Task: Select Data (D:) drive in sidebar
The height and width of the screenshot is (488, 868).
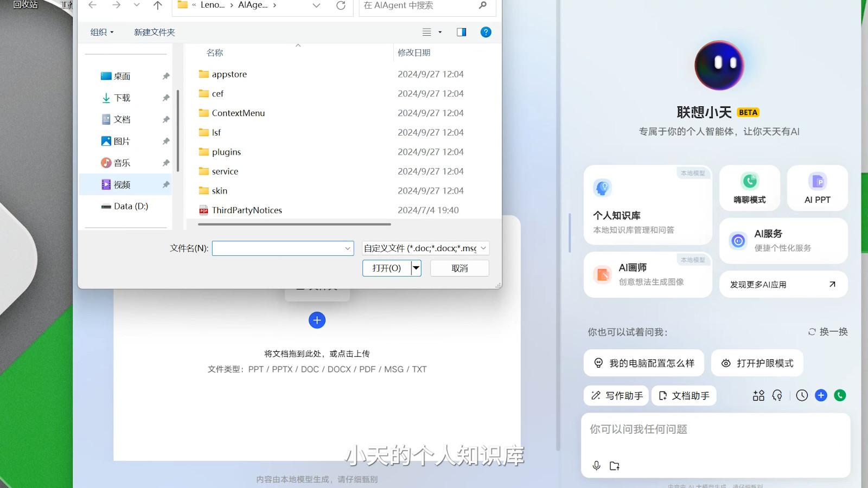Action: click(131, 206)
